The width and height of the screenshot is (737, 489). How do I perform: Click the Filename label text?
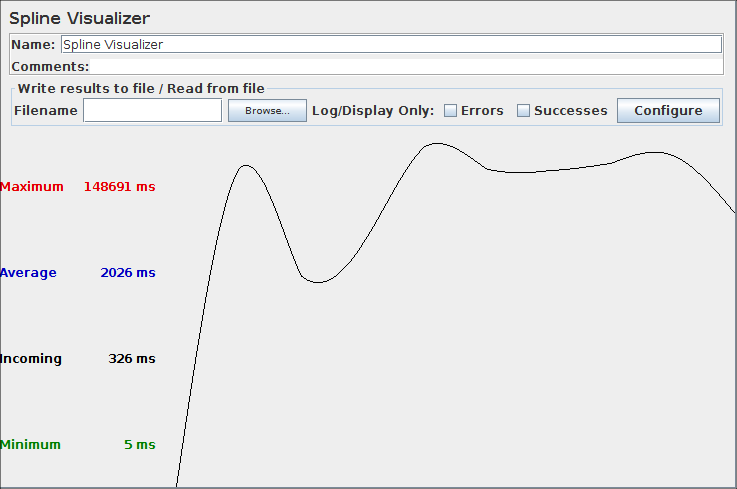coord(46,111)
